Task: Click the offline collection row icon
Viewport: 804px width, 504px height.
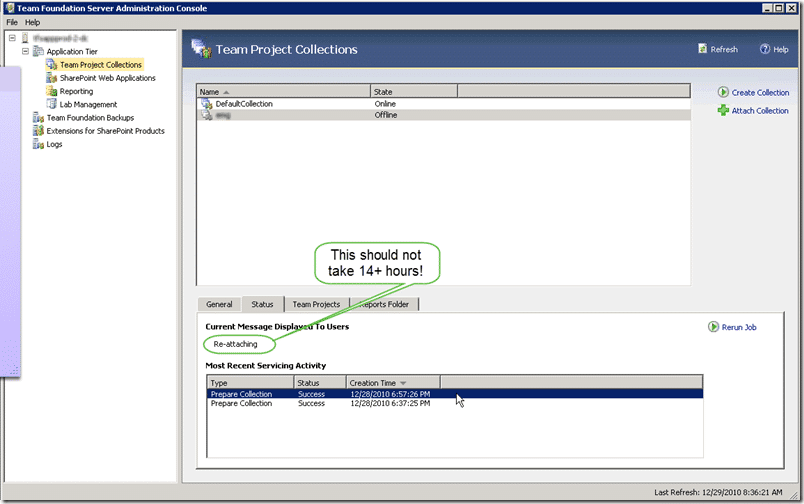Action: 207,115
